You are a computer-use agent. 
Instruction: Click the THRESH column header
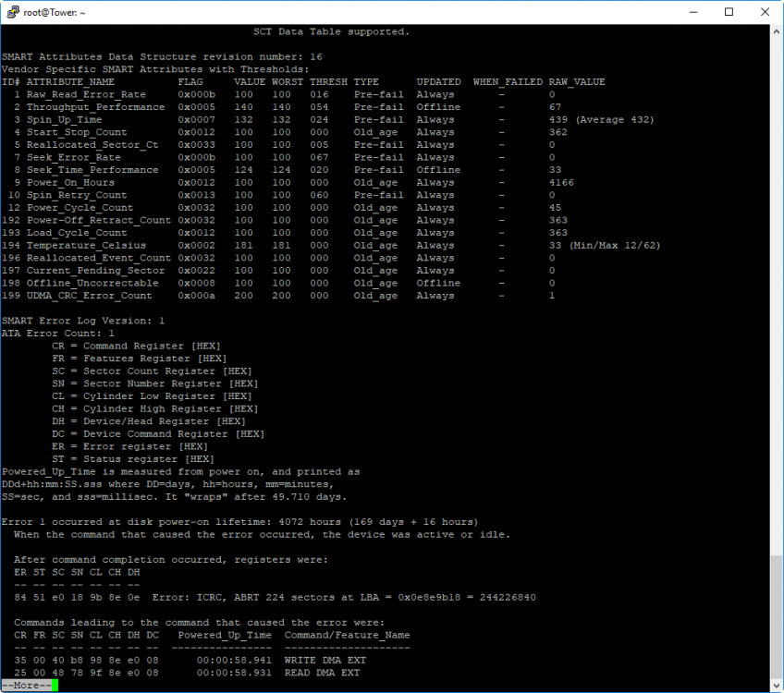(x=328, y=82)
